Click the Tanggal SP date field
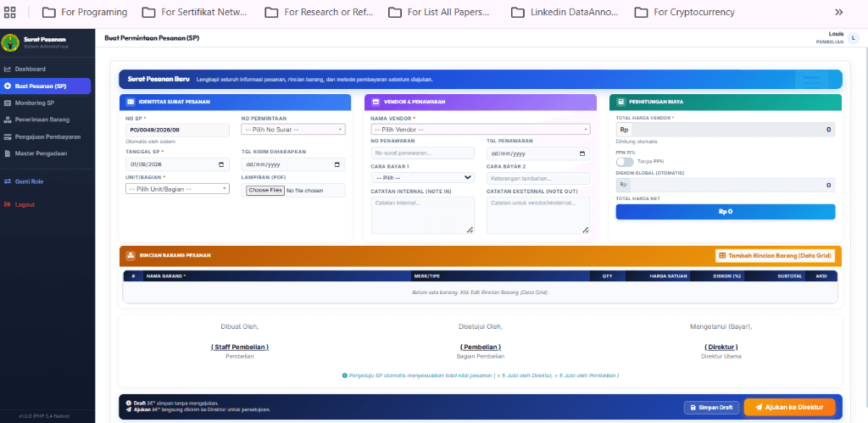Screen dimensions: 868x423 click(177, 164)
